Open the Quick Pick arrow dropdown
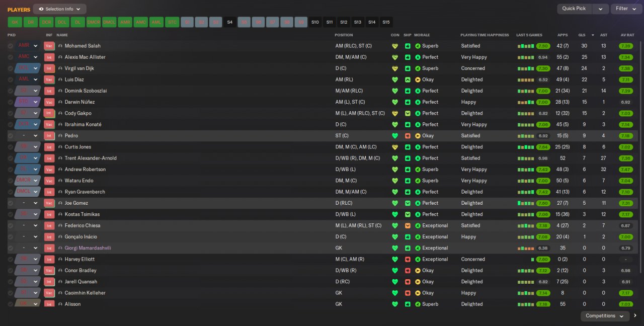 click(x=600, y=9)
